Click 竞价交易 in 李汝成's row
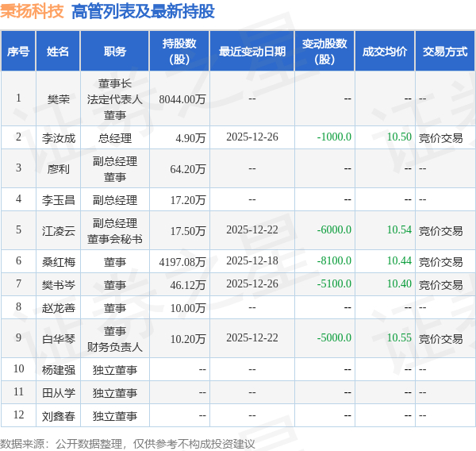This screenshot has width=476, height=451. [x=441, y=138]
